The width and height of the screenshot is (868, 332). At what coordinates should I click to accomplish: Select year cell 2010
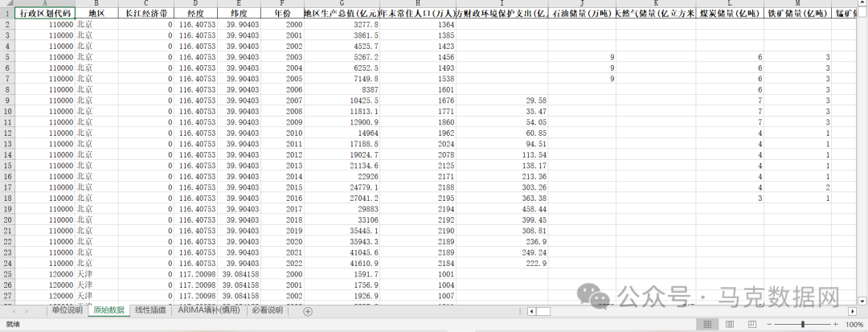pos(282,133)
